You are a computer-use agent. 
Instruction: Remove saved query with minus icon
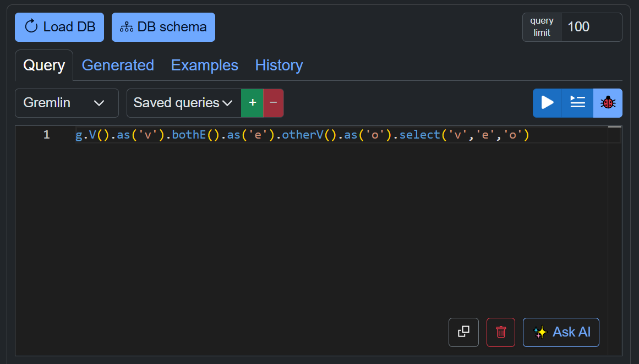pos(274,103)
